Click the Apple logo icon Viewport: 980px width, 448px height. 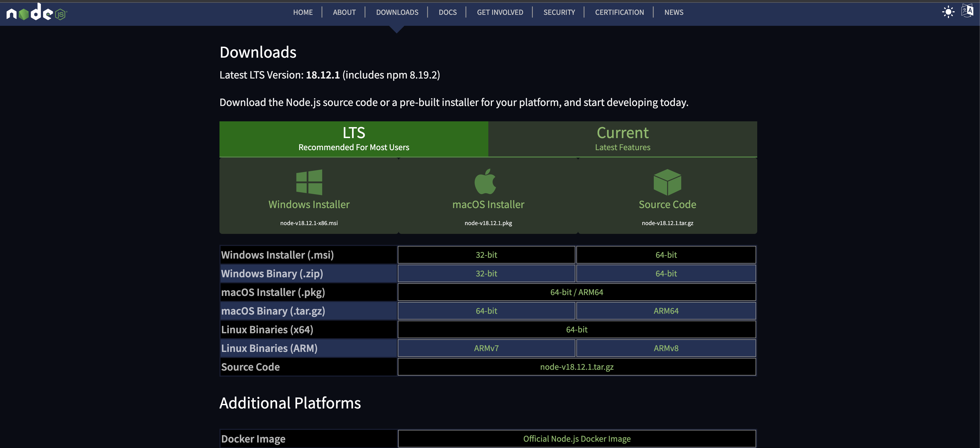click(485, 181)
